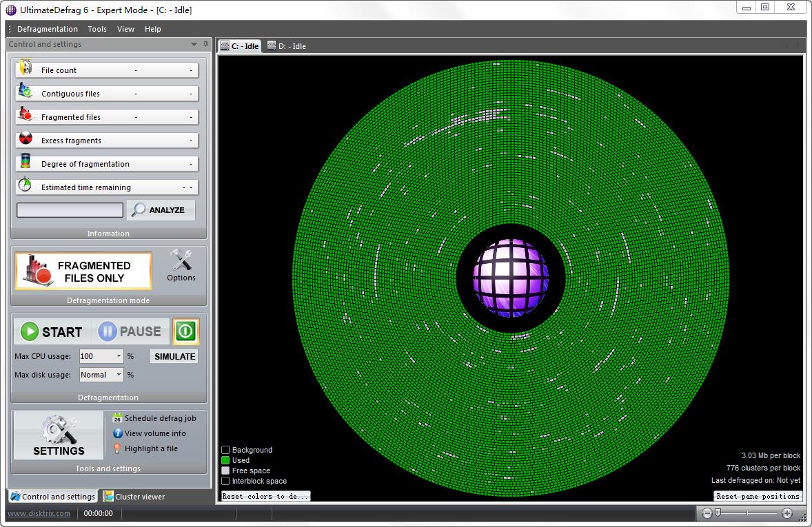
Task: Click the PAUSE button
Action: pos(130,331)
